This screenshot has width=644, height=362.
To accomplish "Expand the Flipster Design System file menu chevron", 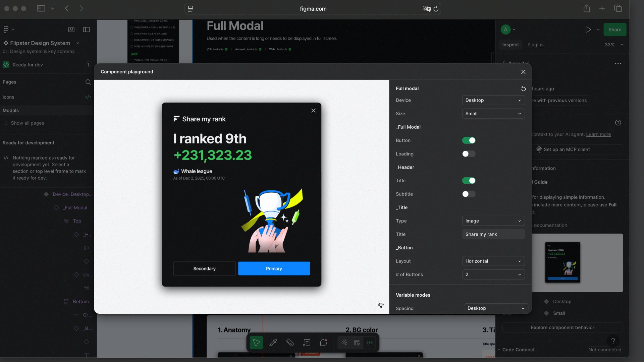I will pos(77,43).
